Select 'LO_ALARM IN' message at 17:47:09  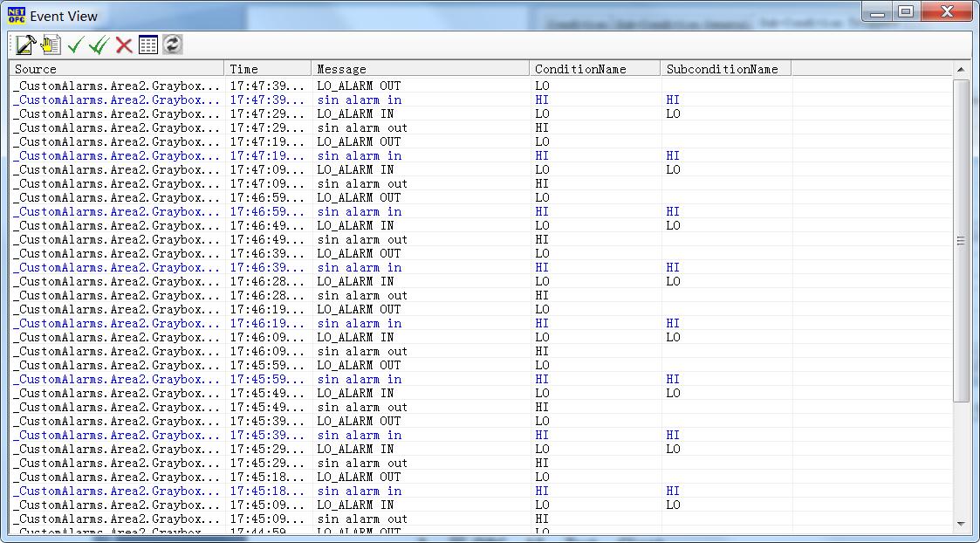355,169
